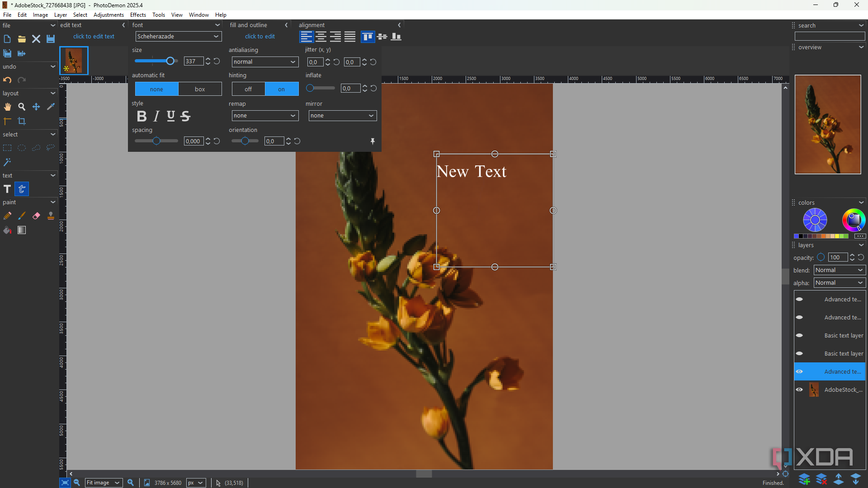
Task: Select the zoom magnifier tool
Action: [x=22, y=107]
